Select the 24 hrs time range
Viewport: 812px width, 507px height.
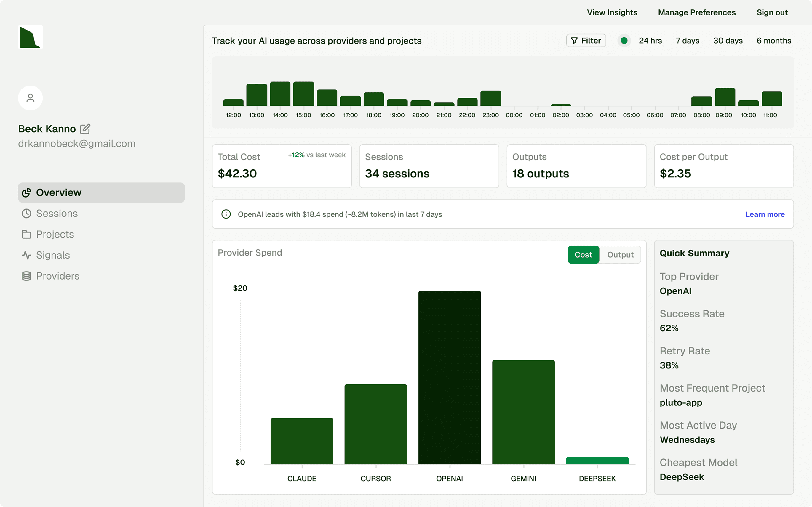tap(650, 41)
